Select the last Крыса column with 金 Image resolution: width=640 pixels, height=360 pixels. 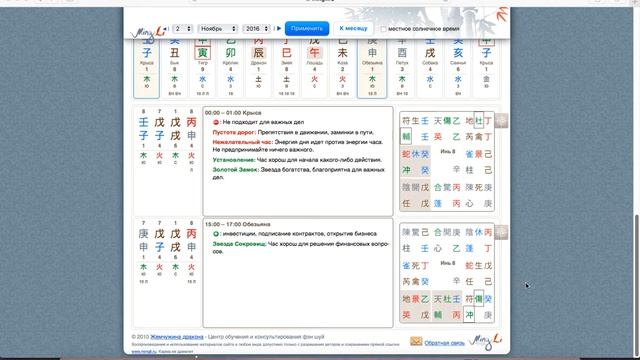click(486, 69)
